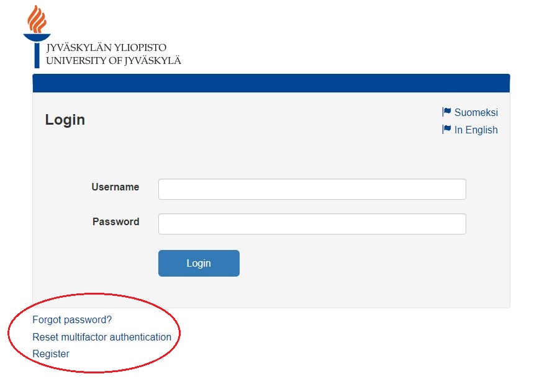This screenshot has height=392, width=560.
Task: Click the blue torch bowl under the flame
Action: point(37,38)
